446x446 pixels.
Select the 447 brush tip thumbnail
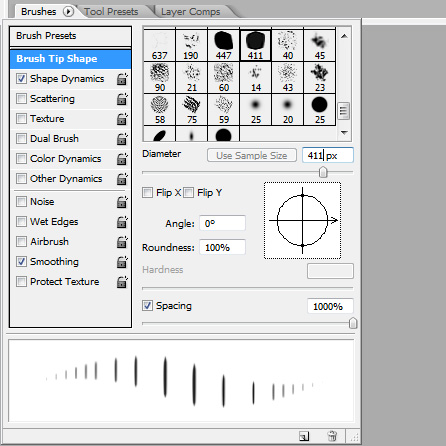(224, 45)
